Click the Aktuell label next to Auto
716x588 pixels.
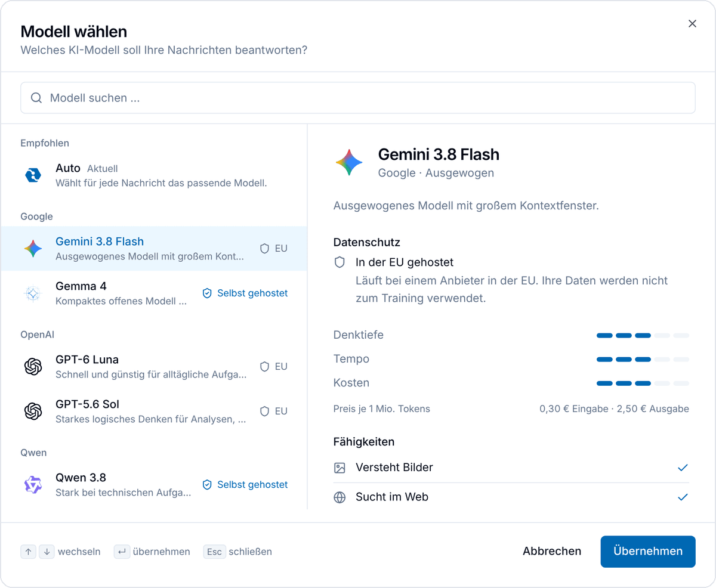[x=103, y=169]
